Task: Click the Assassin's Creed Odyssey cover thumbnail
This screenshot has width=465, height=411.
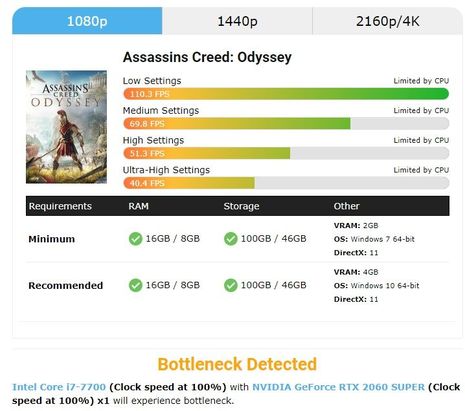Action: pos(66,127)
